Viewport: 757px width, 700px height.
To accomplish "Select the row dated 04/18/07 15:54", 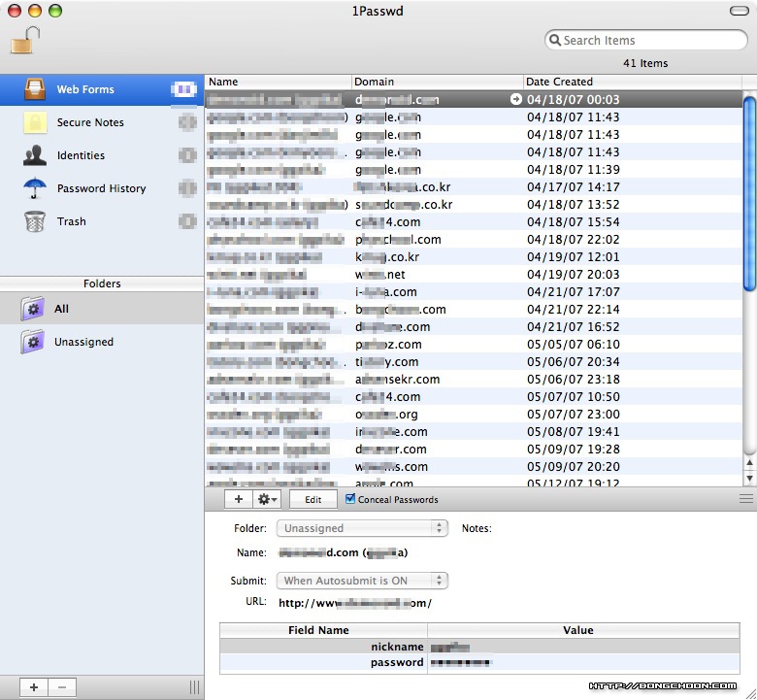I will [x=474, y=221].
